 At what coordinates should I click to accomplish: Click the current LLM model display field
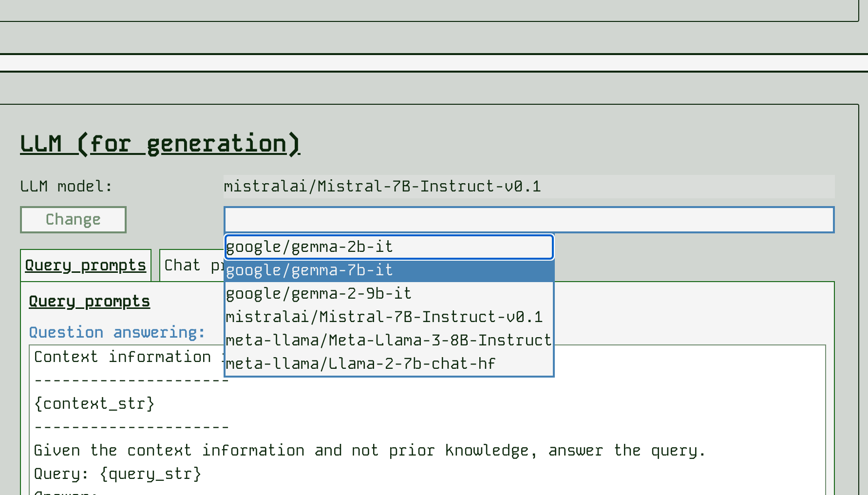528,187
